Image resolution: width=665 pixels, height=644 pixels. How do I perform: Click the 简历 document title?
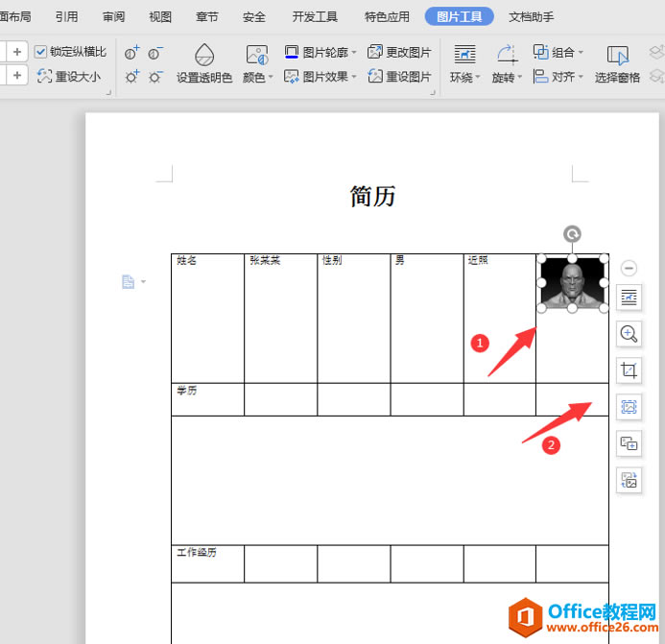372,196
